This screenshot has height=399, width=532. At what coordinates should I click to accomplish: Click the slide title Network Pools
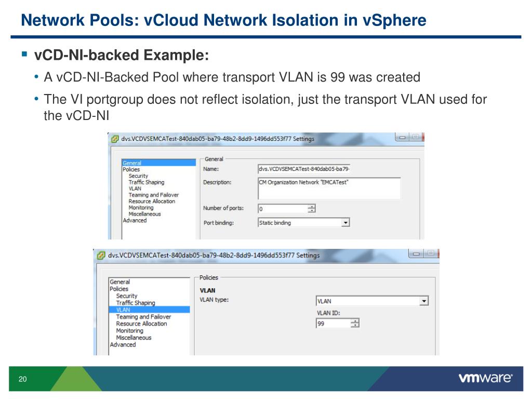[223, 20]
